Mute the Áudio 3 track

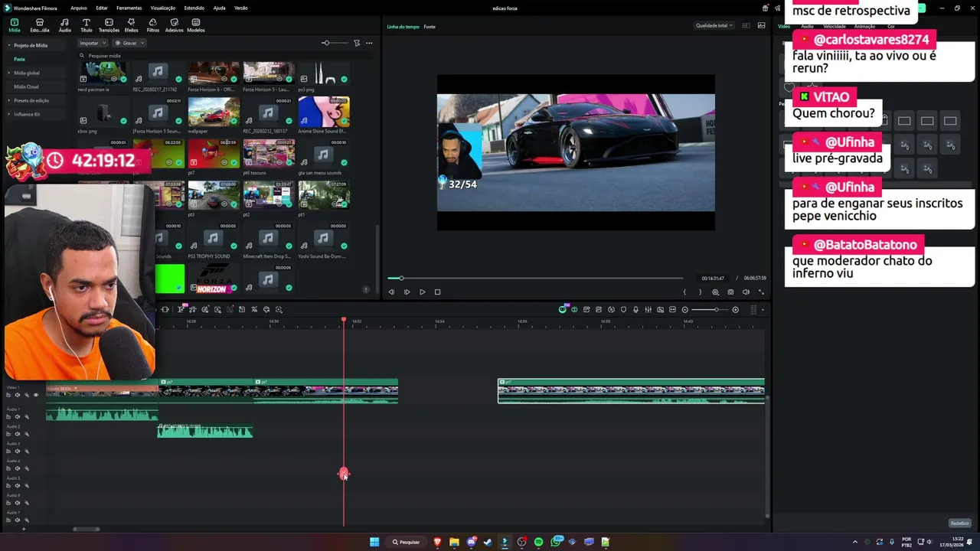[x=18, y=452]
